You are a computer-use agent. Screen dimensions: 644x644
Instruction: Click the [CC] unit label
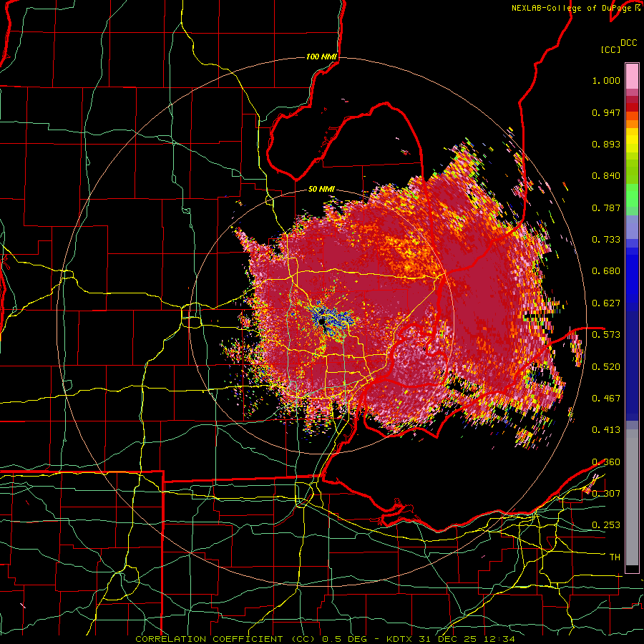[x=610, y=49]
